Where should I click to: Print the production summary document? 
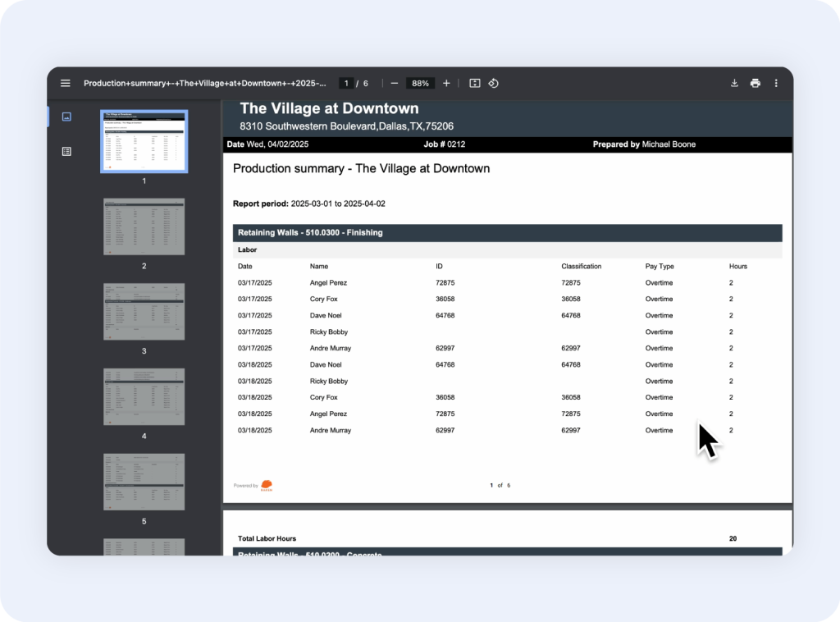coord(755,83)
